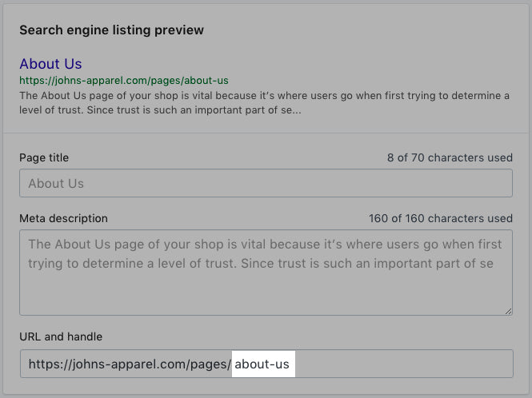The width and height of the screenshot is (532, 398).
Task: Click the About Us text in Page title
Action: 56,184
